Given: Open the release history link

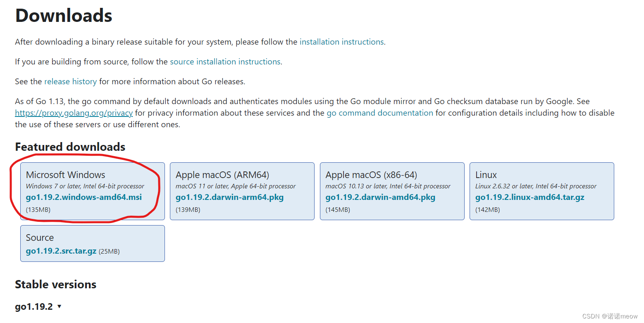Looking at the screenshot, I should coord(71,81).
